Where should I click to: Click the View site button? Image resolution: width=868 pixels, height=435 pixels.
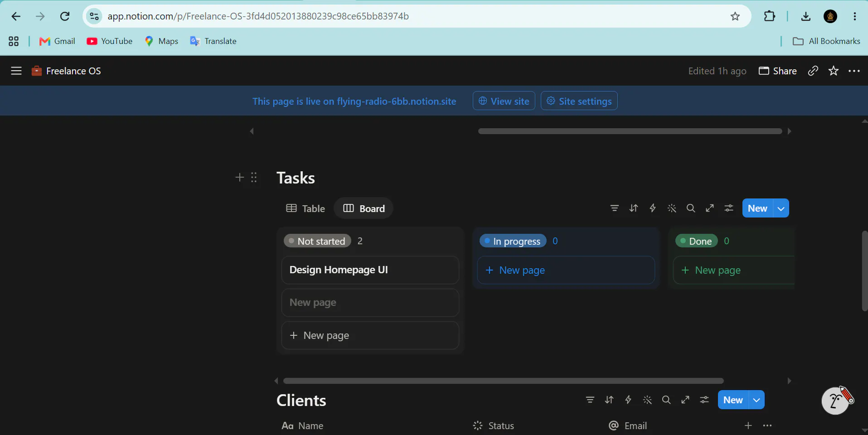tap(504, 101)
